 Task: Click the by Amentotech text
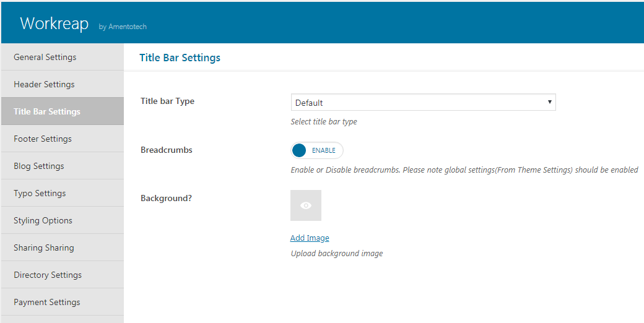point(123,27)
